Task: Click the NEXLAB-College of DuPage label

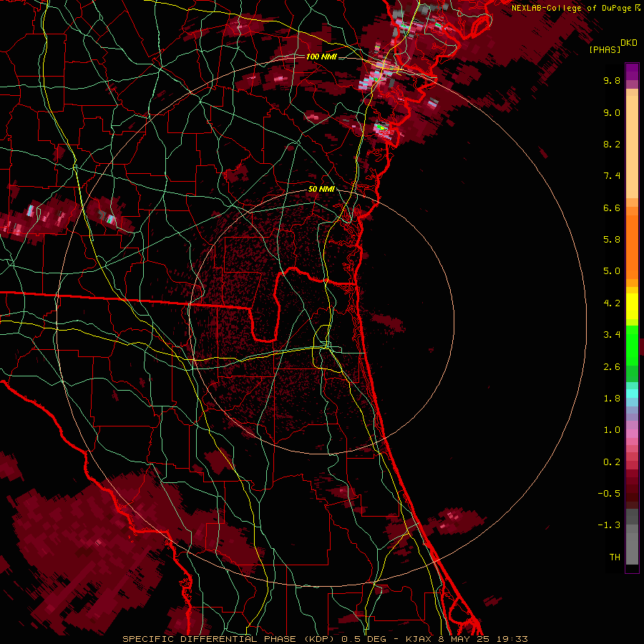Action: click(571, 8)
